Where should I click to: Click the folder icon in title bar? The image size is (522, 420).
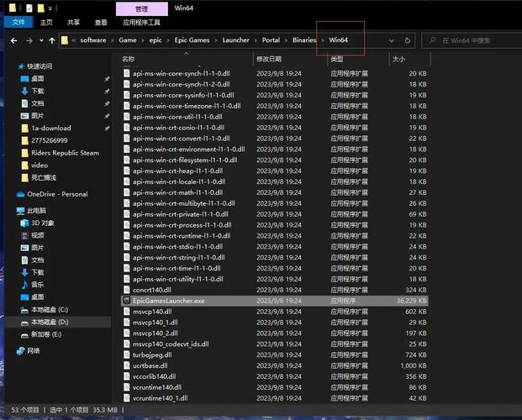click(x=13, y=8)
